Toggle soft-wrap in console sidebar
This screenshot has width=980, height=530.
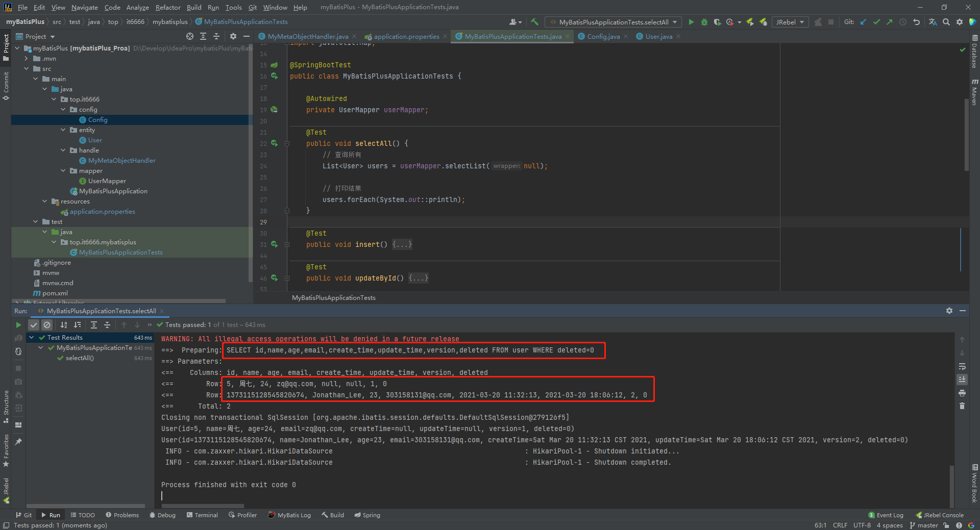tap(962, 366)
